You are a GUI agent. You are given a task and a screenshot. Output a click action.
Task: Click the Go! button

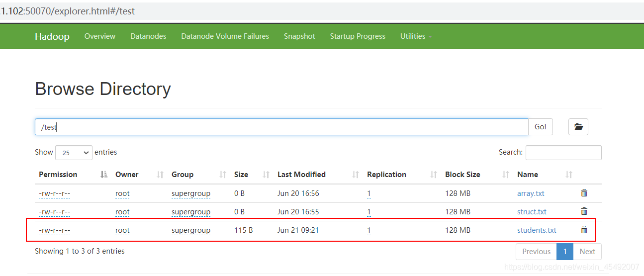[541, 127]
